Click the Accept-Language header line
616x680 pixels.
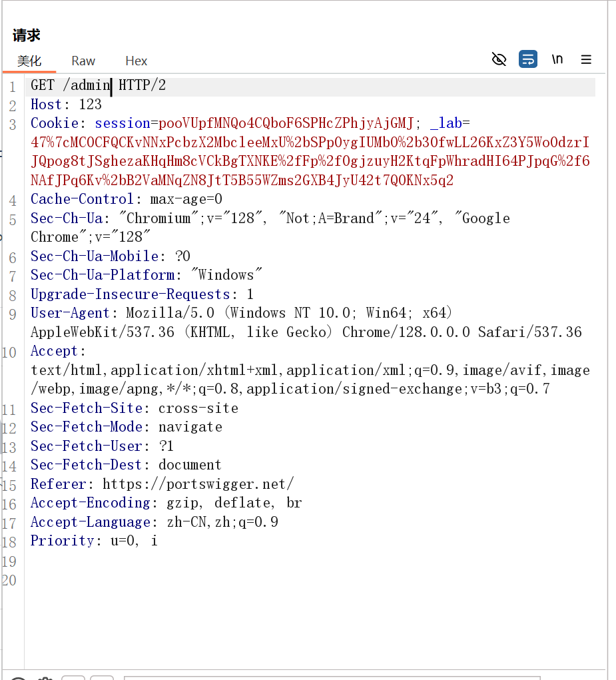click(x=154, y=522)
